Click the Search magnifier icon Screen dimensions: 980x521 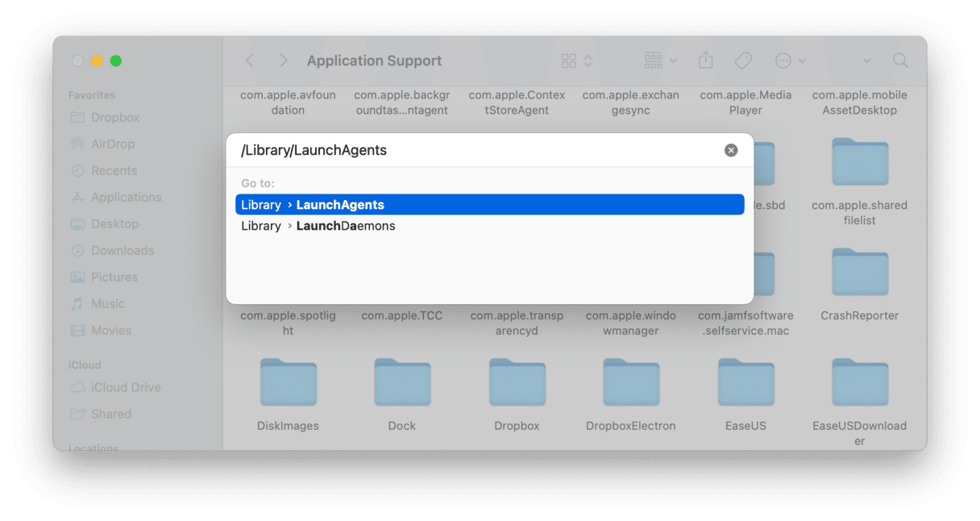(900, 60)
